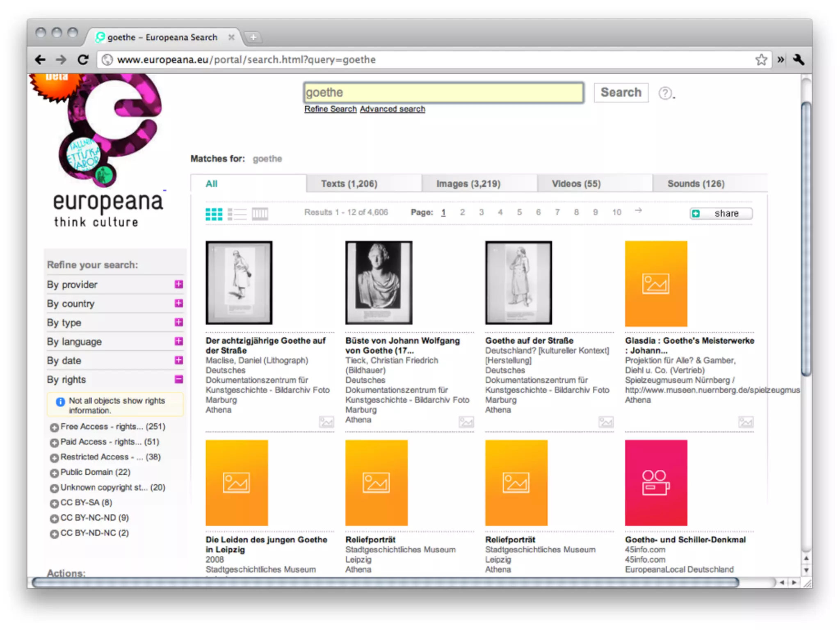Collapse the By rights facet
The width and height of the screenshot is (840, 630).
pyautogui.click(x=178, y=379)
